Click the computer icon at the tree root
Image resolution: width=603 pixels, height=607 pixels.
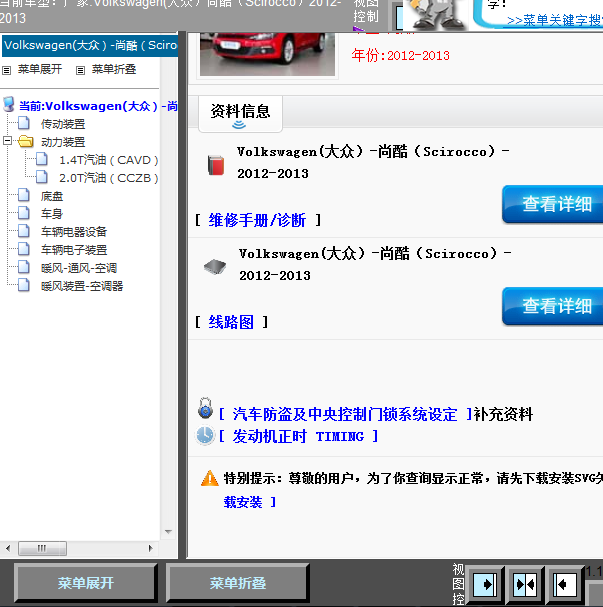9,105
